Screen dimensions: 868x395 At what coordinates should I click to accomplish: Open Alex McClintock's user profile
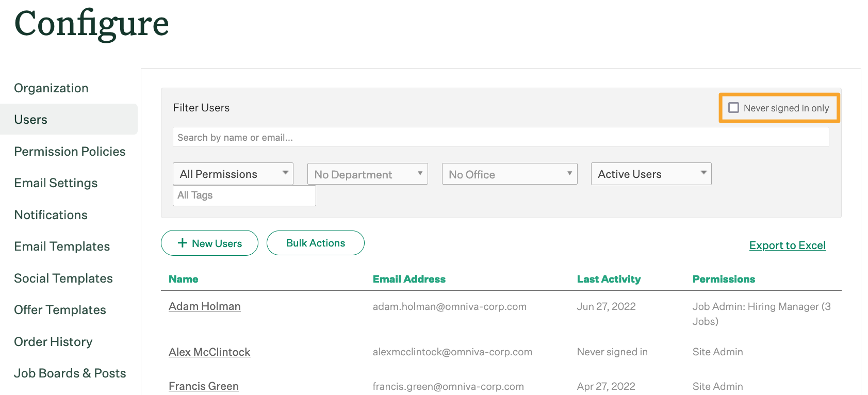pos(209,352)
